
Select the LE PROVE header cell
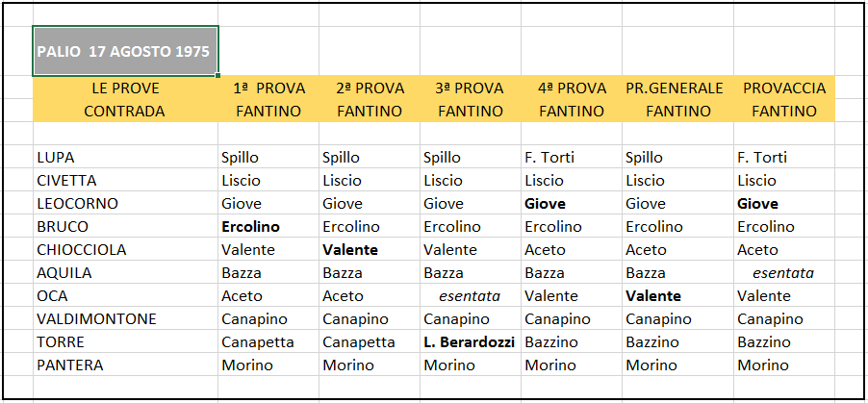(x=125, y=88)
